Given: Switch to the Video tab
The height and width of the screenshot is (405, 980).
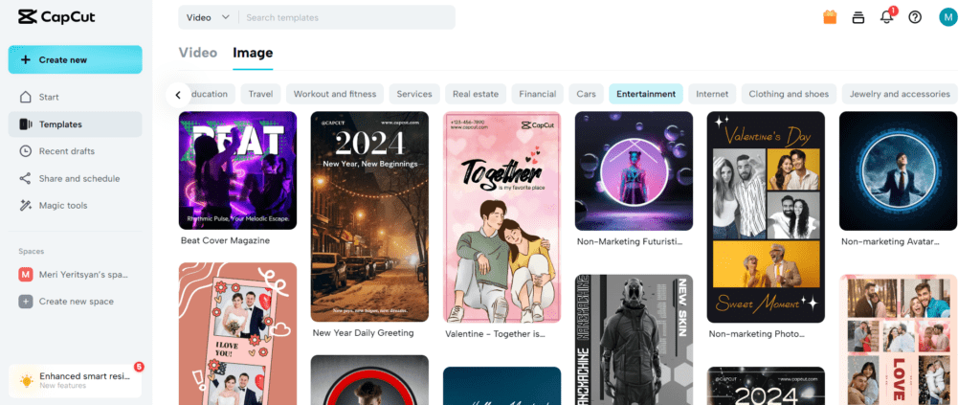Looking at the screenshot, I should [198, 53].
